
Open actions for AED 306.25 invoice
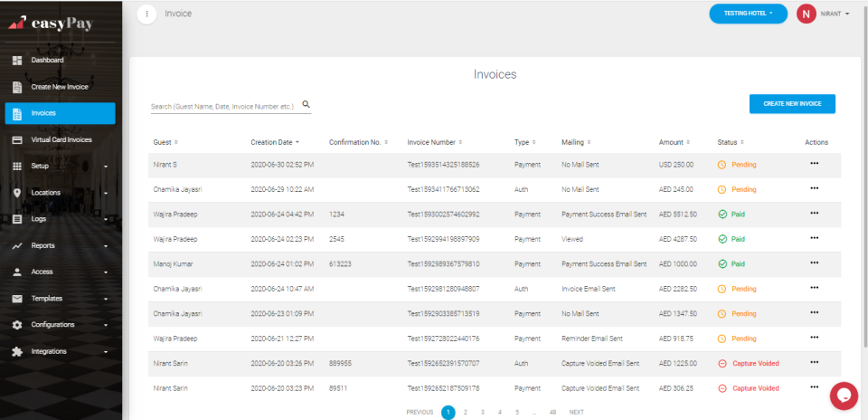pos(815,387)
